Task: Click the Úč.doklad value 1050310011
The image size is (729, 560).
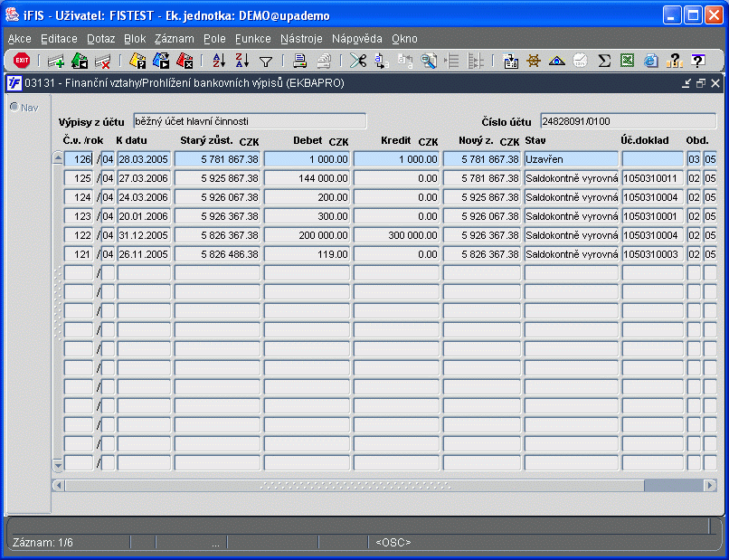Action: point(653,178)
